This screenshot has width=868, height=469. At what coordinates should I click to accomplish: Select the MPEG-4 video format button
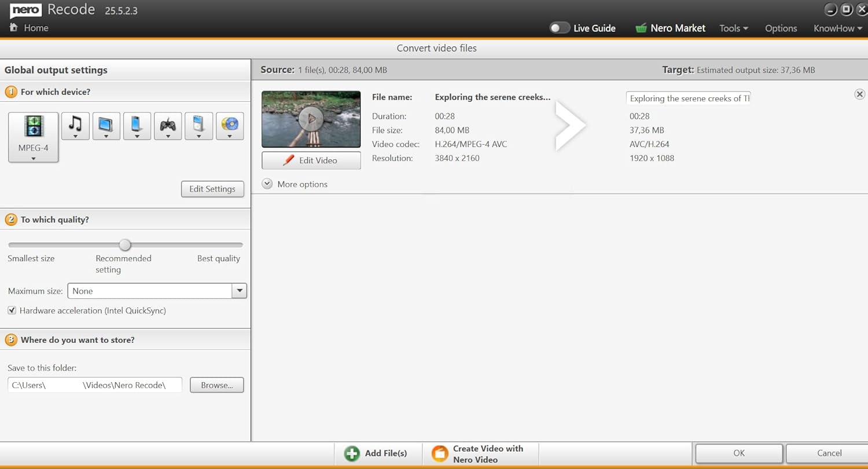[x=34, y=137]
